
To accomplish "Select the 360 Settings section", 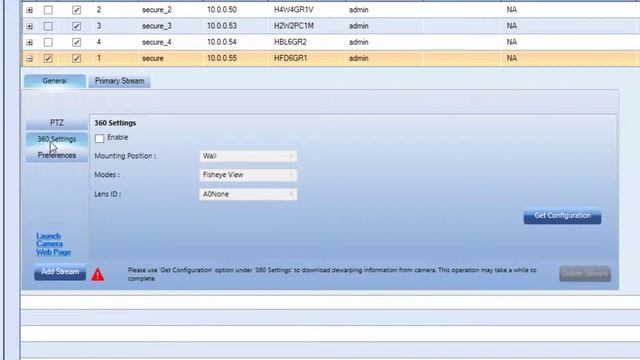I will [x=57, y=139].
